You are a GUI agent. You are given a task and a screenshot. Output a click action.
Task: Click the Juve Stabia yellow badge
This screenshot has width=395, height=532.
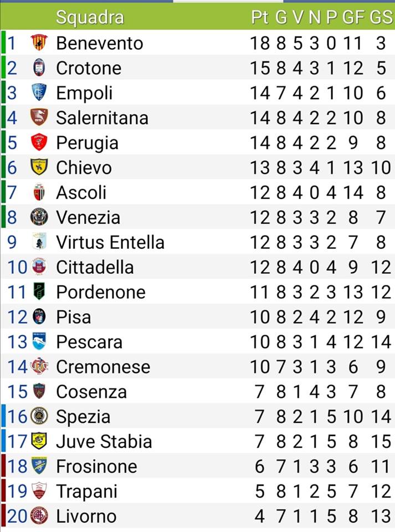pos(39,441)
